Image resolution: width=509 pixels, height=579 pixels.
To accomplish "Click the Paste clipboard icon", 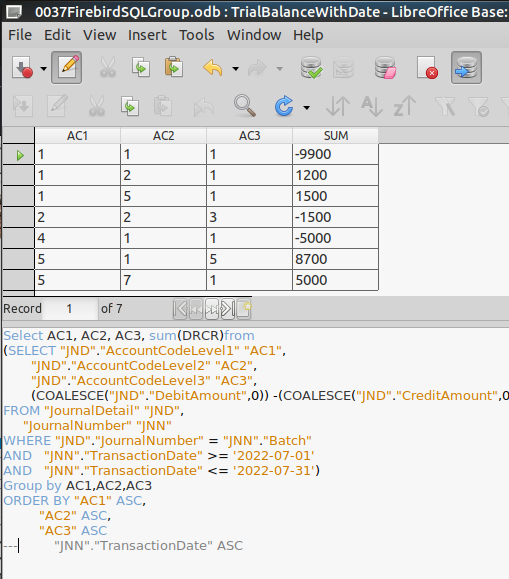I will pos(174,68).
